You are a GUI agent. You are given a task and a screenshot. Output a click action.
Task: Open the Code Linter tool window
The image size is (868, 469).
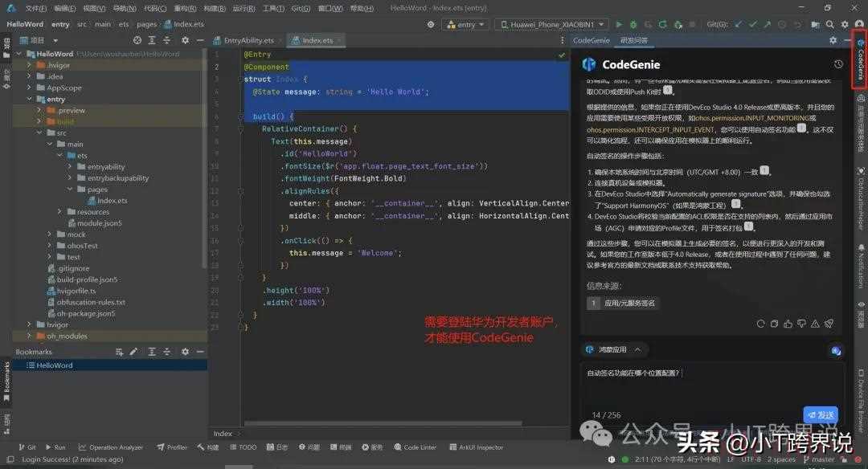(x=416, y=447)
